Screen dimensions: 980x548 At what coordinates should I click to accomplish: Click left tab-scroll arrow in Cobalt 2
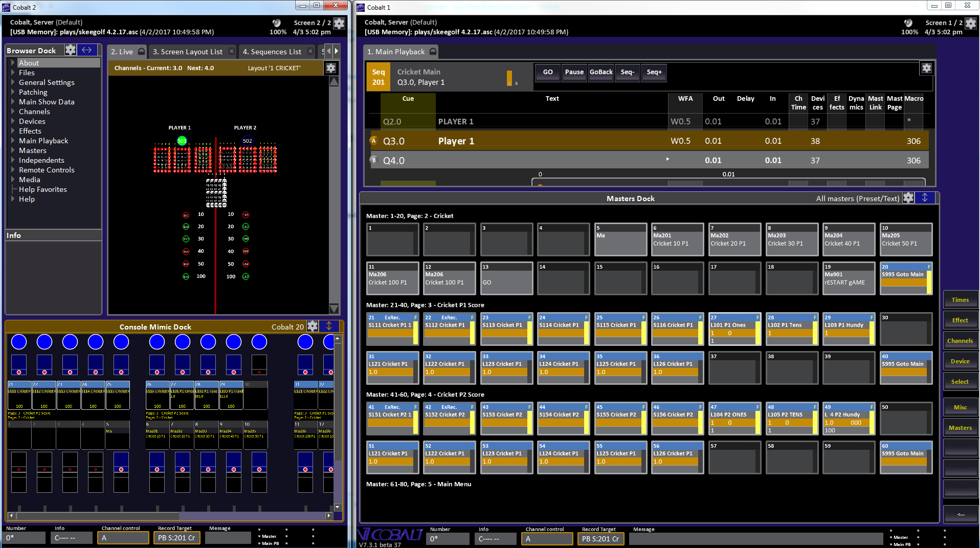[329, 51]
